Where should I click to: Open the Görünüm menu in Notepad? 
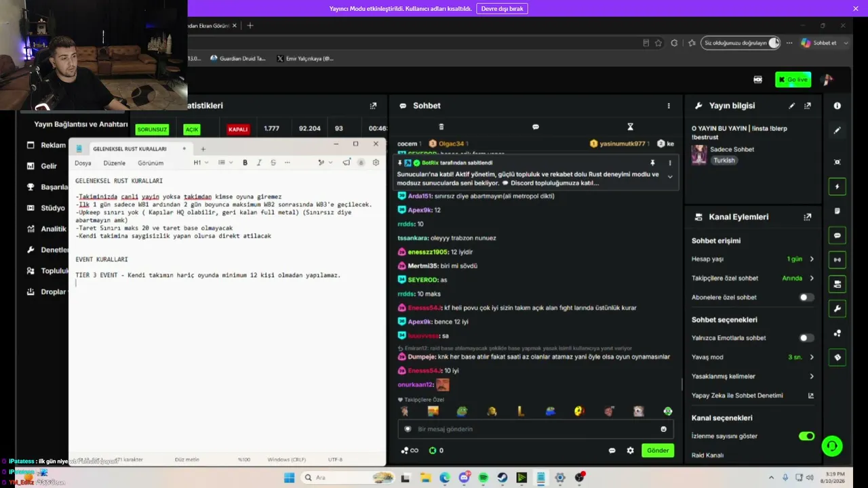pyautogui.click(x=151, y=163)
